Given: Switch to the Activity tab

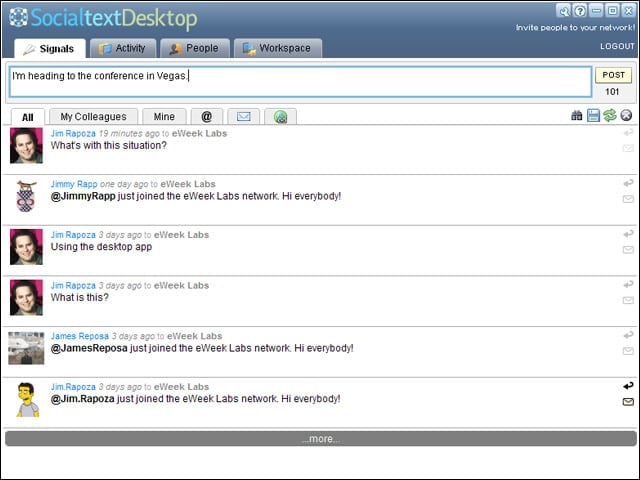Looking at the screenshot, I should (x=123, y=48).
